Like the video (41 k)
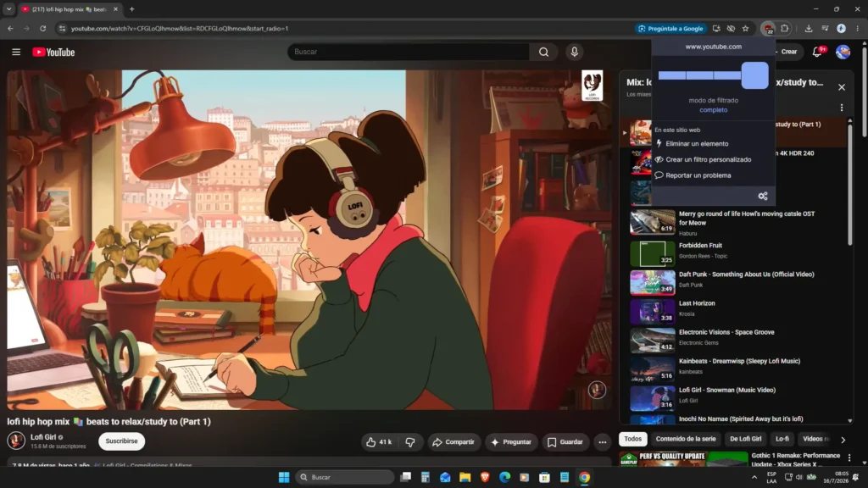The width and height of the screenshot is (868, 488). [379, 441]
